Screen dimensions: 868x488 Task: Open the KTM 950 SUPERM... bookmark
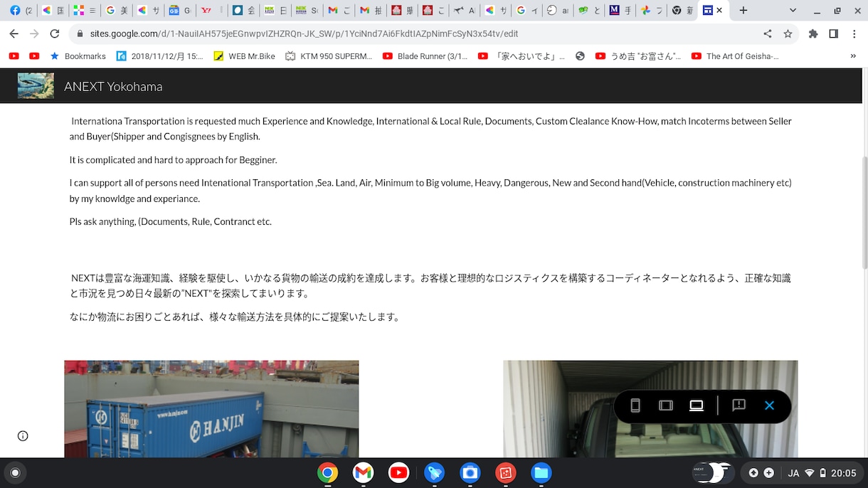tap(328, 56)
